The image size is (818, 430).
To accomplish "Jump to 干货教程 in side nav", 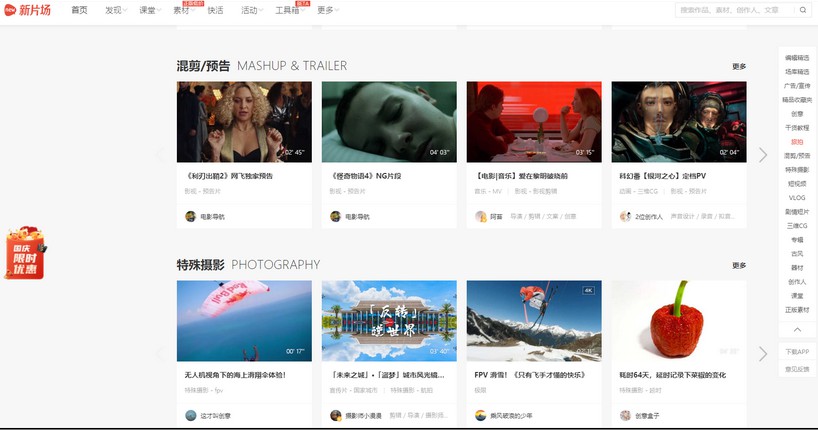I will tap(797, 128).
